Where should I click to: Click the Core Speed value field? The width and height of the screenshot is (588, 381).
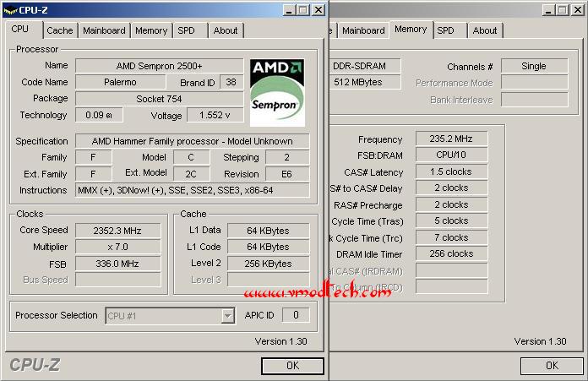pyautogui.click(x=117, y=231)
